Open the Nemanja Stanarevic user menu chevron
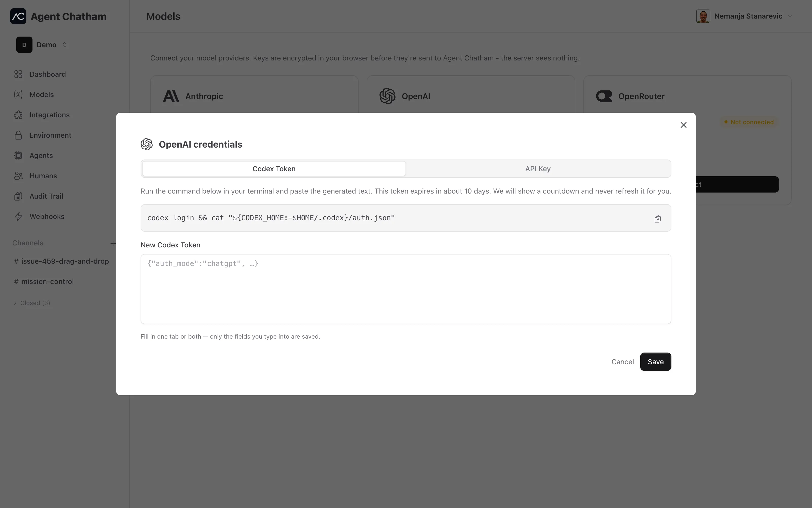812x508 pixels. tap(789, 16)
